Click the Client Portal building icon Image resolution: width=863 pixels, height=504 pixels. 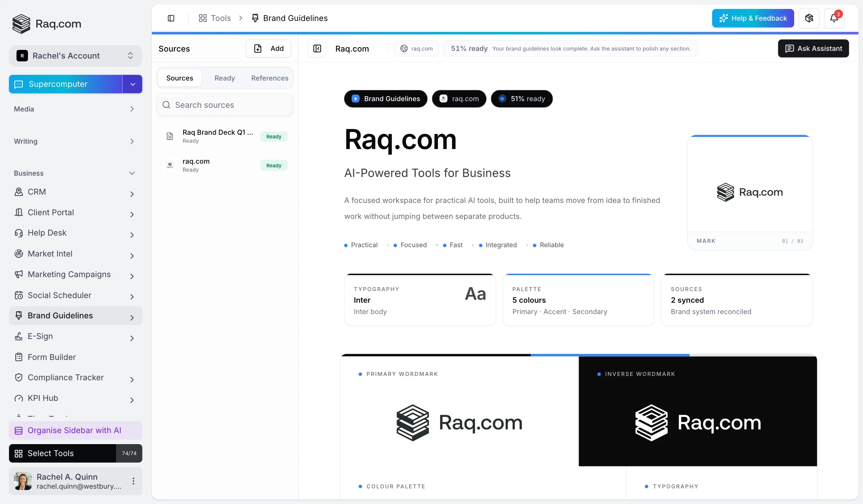coord(19,213)
